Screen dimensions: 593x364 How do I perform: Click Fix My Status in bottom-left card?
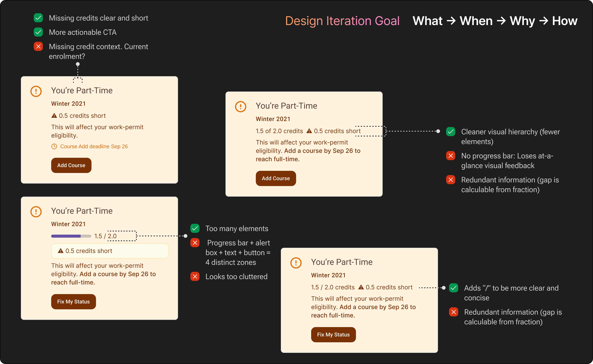[73, 302]
